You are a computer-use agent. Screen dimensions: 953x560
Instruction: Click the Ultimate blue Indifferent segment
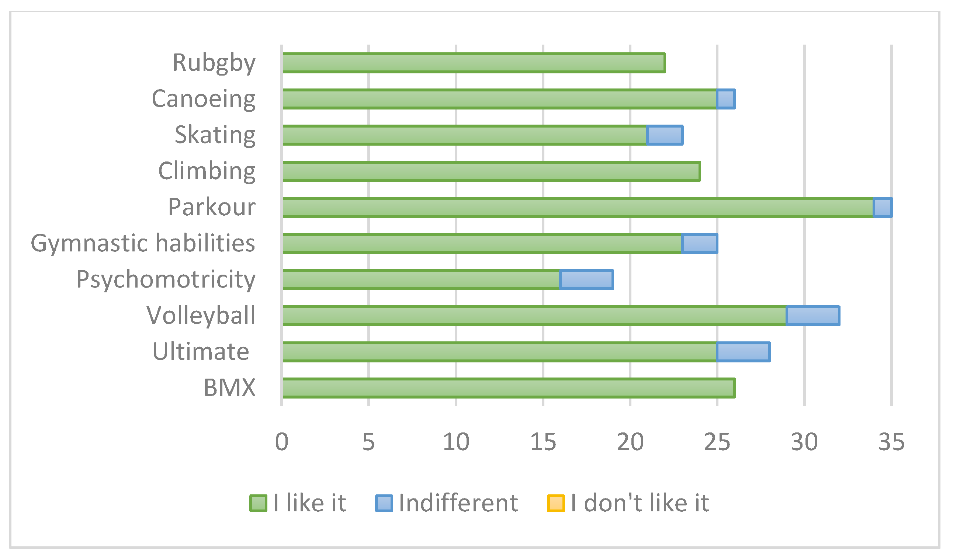coord(744,352)
